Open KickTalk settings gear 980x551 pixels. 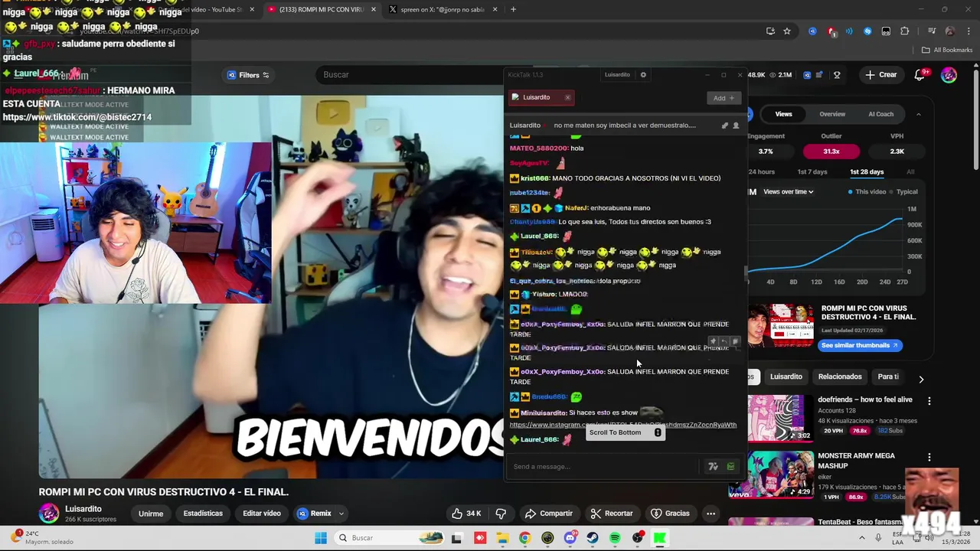click(x=643, y=74)
